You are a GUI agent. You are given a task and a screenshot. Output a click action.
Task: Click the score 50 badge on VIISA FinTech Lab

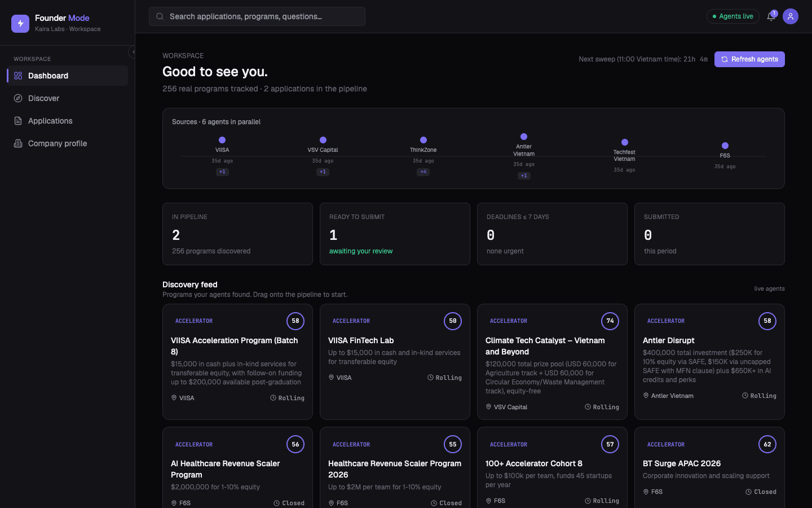453,321
